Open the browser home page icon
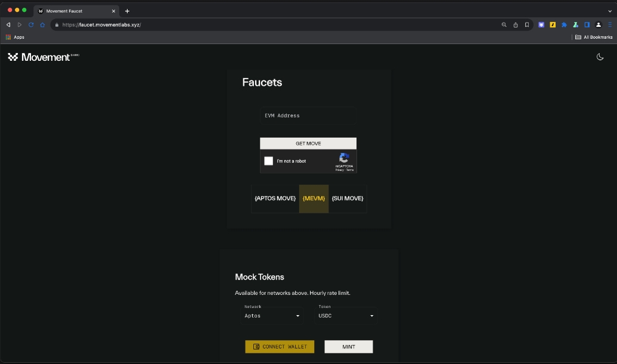617x364 pixels. point(42,25)
